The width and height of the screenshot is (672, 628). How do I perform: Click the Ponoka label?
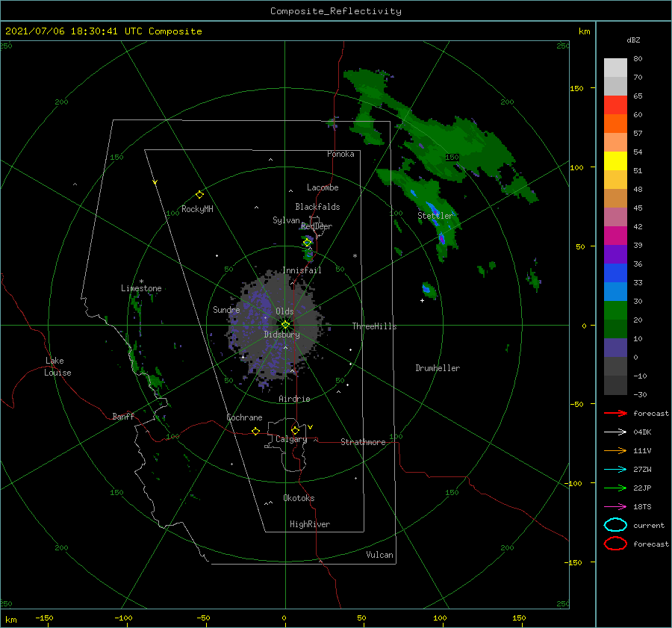(340, 154)
